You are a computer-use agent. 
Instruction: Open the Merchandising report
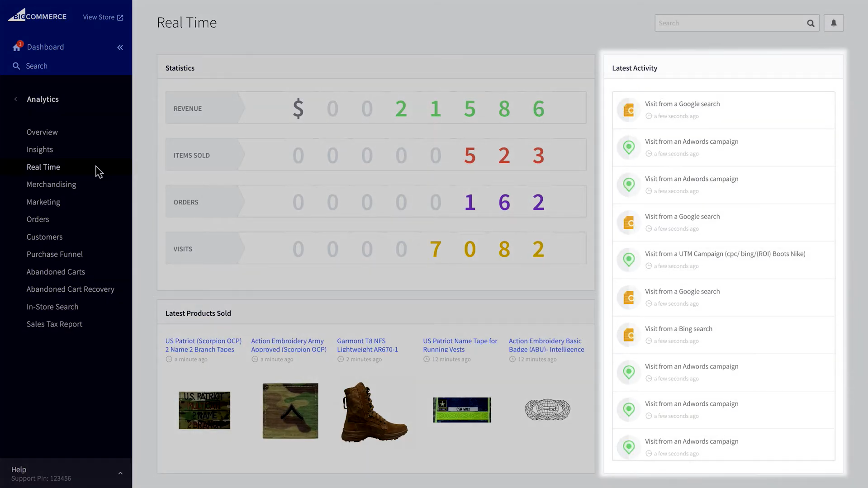51,185
